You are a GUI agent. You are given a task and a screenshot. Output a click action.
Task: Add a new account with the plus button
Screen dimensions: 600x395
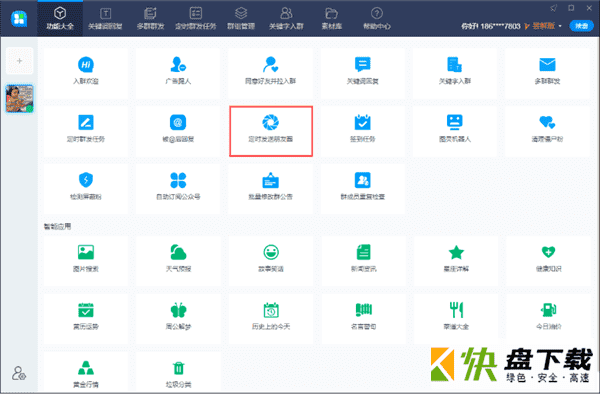tap(20, 61)
